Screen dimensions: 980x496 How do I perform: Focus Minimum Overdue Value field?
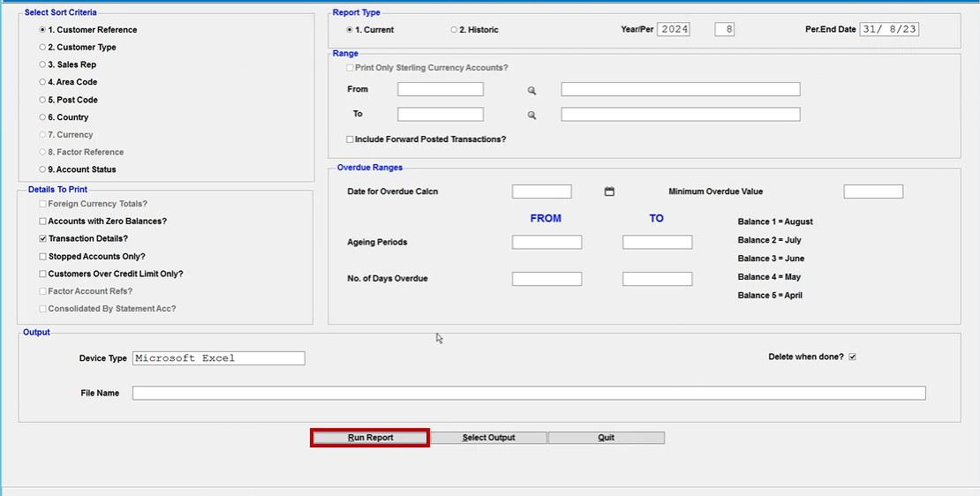873,192
